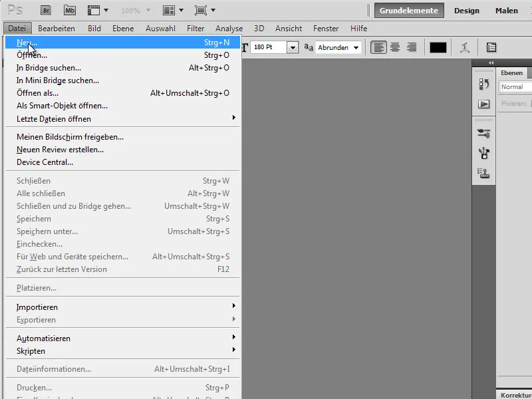Viewport: 532px width, 399px height.
Task: Select center text alignment
Action: point(395,47)
